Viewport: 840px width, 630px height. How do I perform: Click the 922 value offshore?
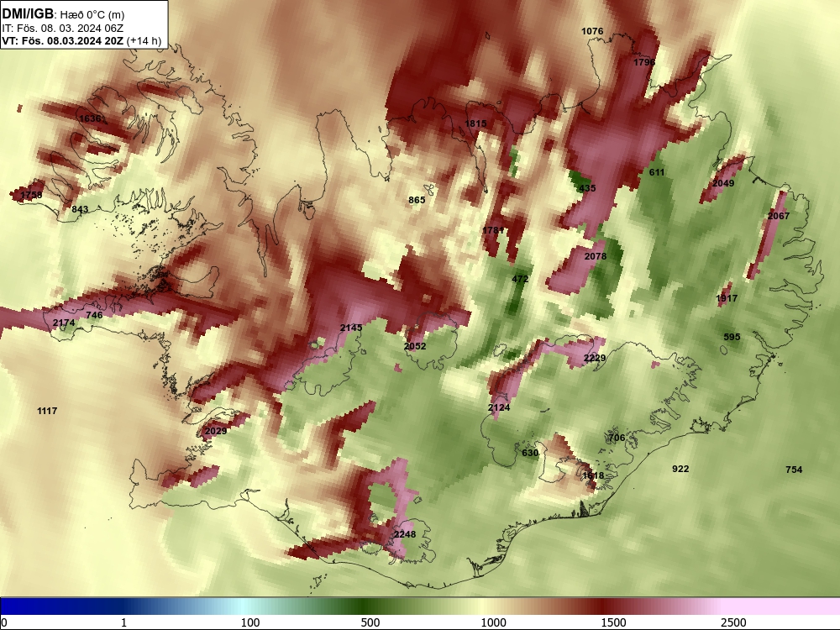(x=680, y=469)
